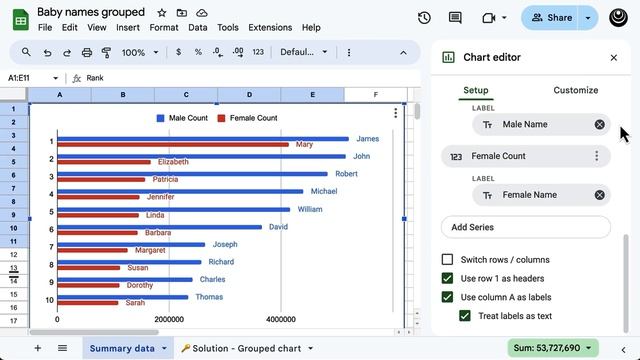Image resolution: width=640 pixels, height=360 pixels.
Task: Click the move to folder icon
Action: pyautogui.click(x=182, y=13)
